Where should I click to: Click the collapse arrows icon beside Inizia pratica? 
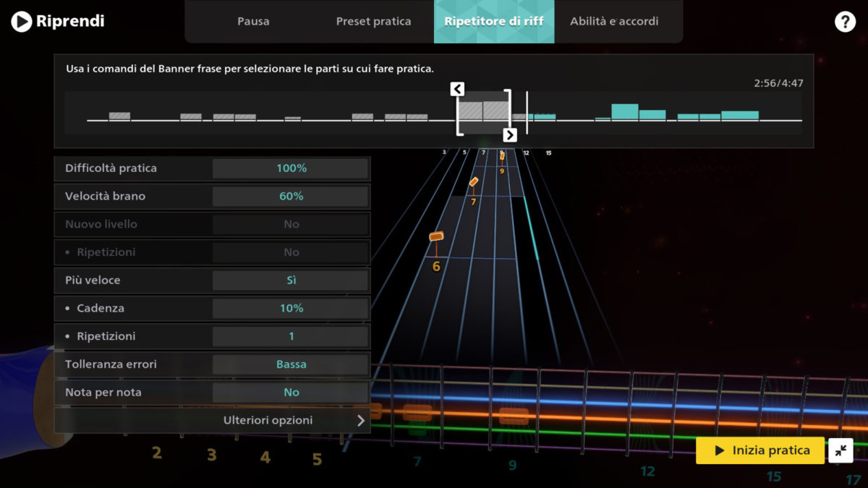pos(841,450)
